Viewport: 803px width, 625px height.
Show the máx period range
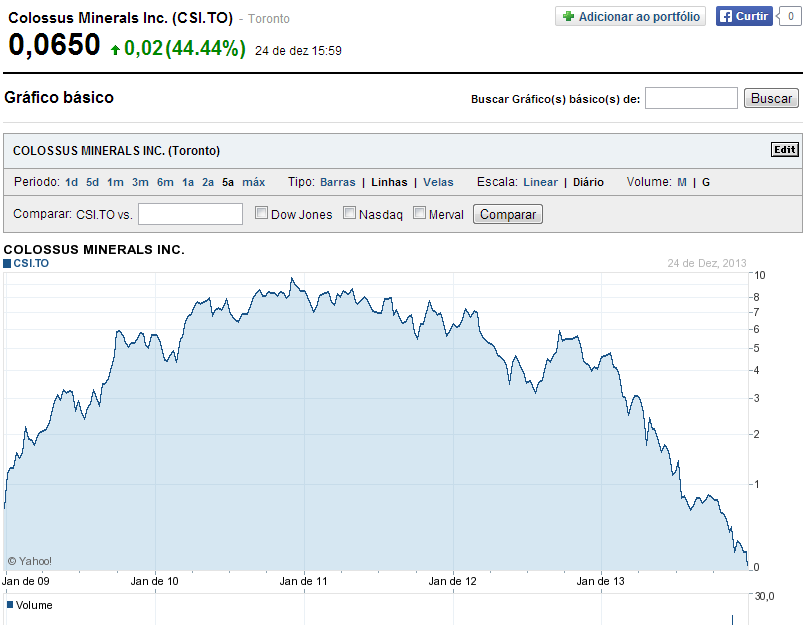(x=253, y=182)
